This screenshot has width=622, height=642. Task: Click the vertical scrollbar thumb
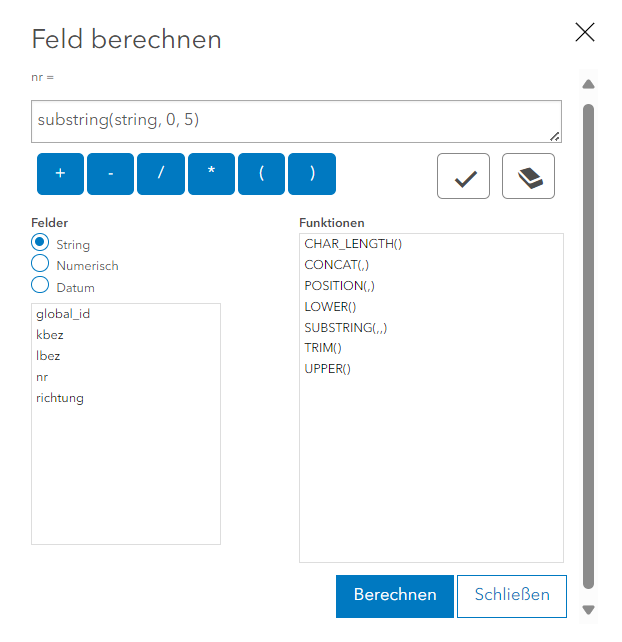coord(588,346)
